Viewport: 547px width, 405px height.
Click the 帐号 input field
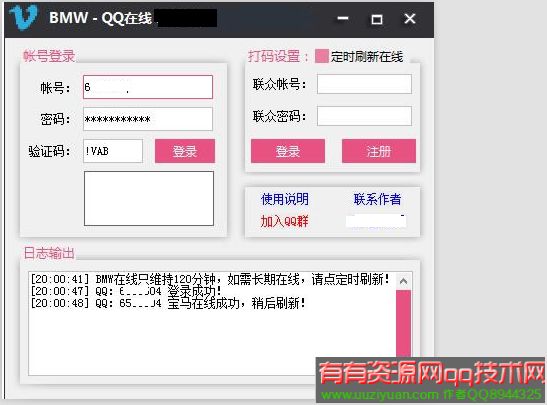pyautogui.click(x=148, y=87)
